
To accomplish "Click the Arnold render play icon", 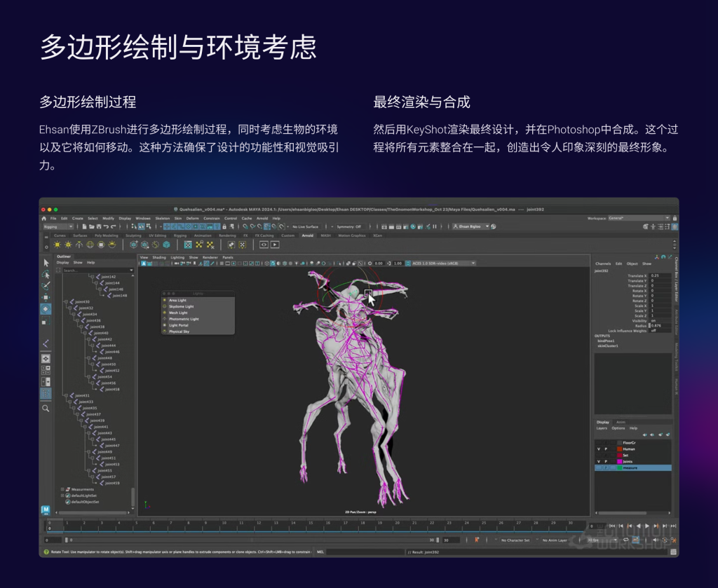I will 275,245.
